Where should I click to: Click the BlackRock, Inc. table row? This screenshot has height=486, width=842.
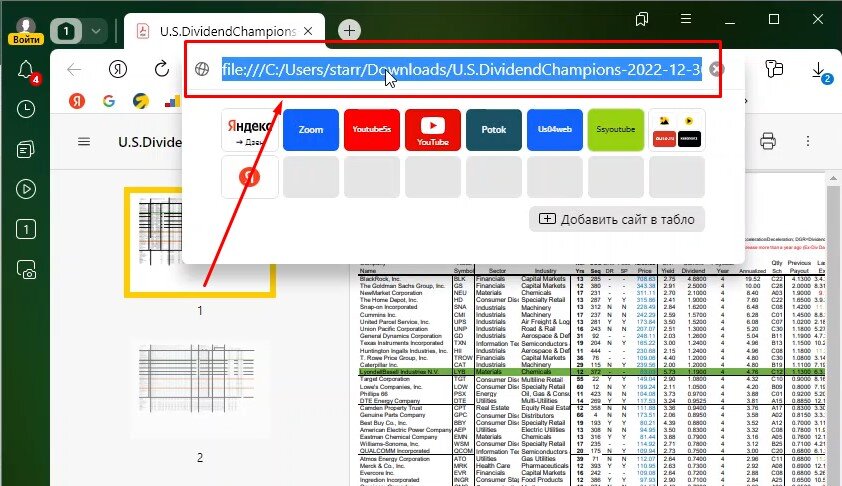click(x=591, y=279)
